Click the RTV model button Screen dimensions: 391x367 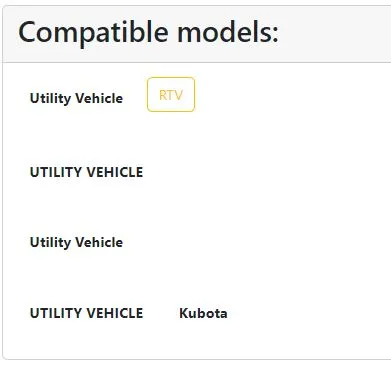pos(171,94)
